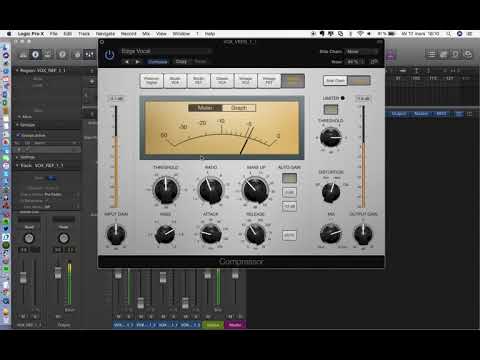The height and width of the screenshot is (360, 480).
Task: Collapse the Region: VOX_REF_1_1 inspector section
Action: click(x=17, y=70)
